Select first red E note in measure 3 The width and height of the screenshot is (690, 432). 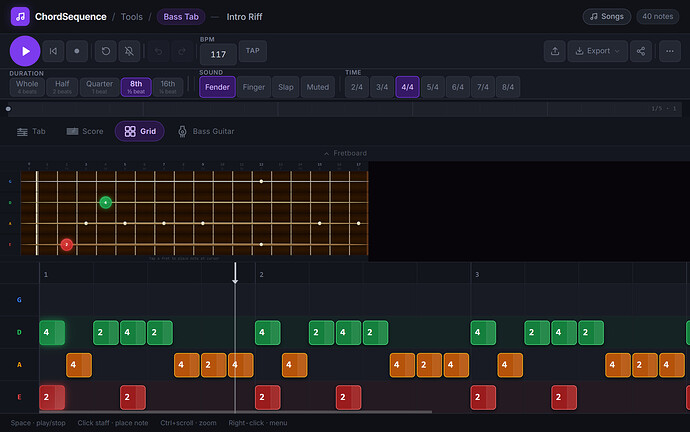click(483, 397)
